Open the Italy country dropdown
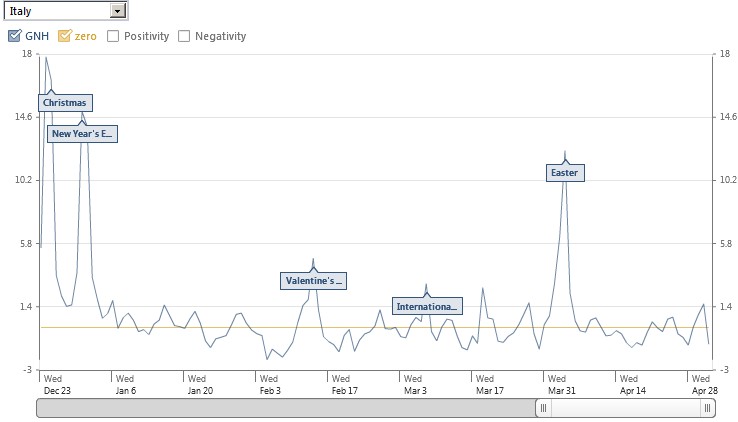The image size is (738, 422). 58,10
